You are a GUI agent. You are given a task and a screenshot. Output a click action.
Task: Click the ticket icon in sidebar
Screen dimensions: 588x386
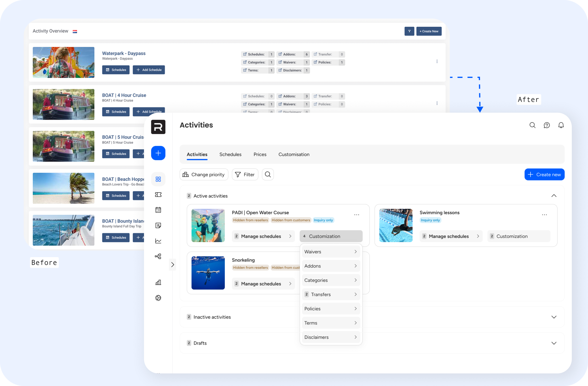pos(158,195)
